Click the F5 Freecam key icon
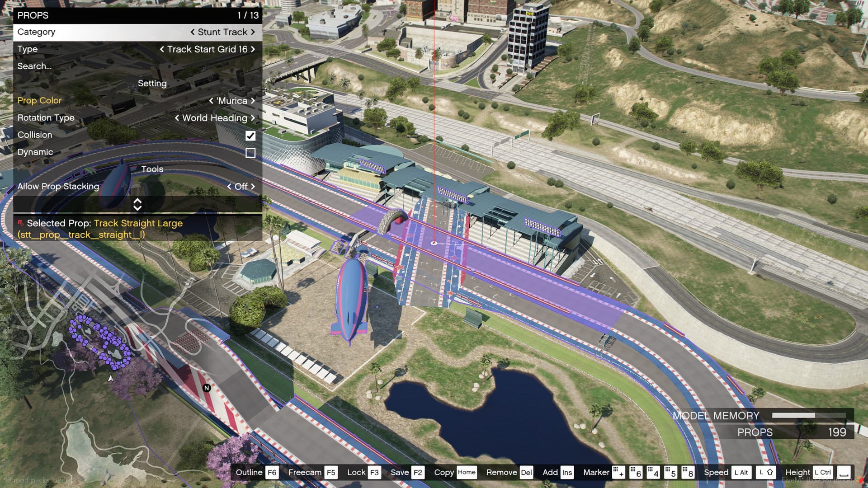 [331, 472]
